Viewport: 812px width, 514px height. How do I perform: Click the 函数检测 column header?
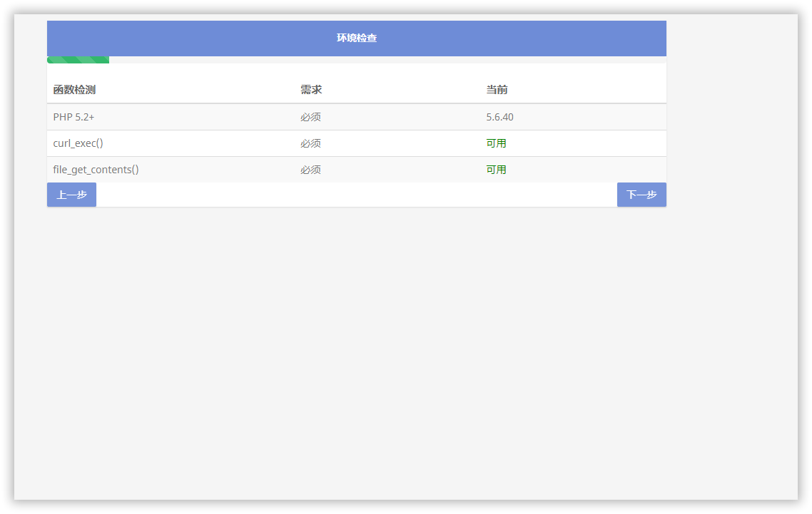[75, 90]
